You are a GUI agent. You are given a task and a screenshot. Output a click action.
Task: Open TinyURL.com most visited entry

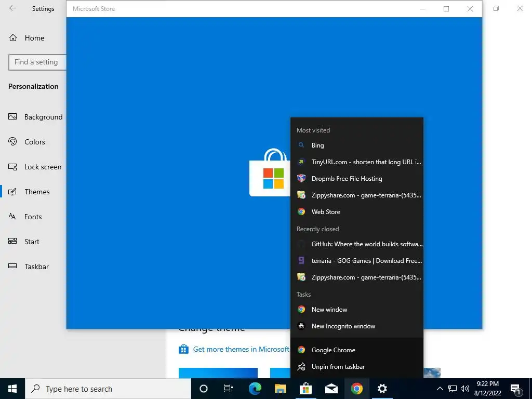356,162
